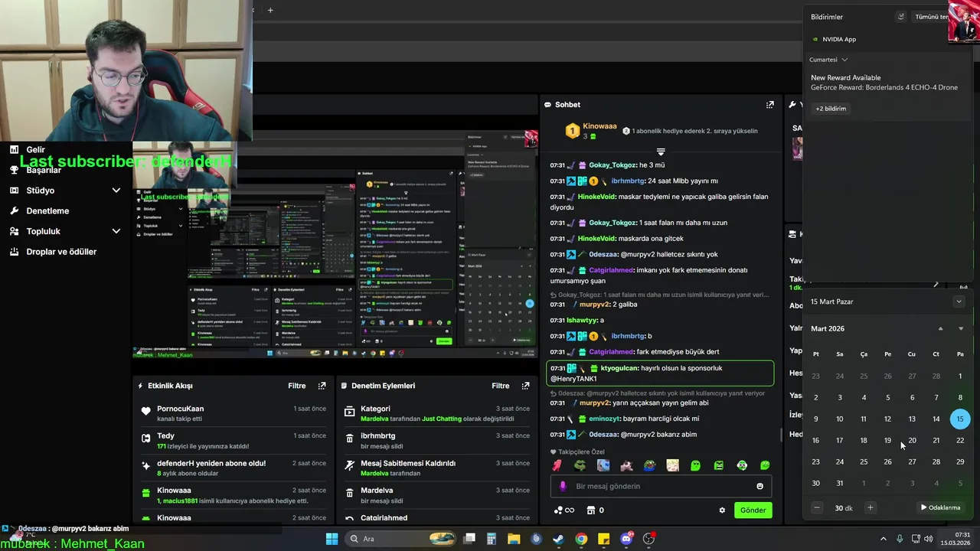Select calendar day 20
Screen dimensions: 980x551
click(912, 440)
